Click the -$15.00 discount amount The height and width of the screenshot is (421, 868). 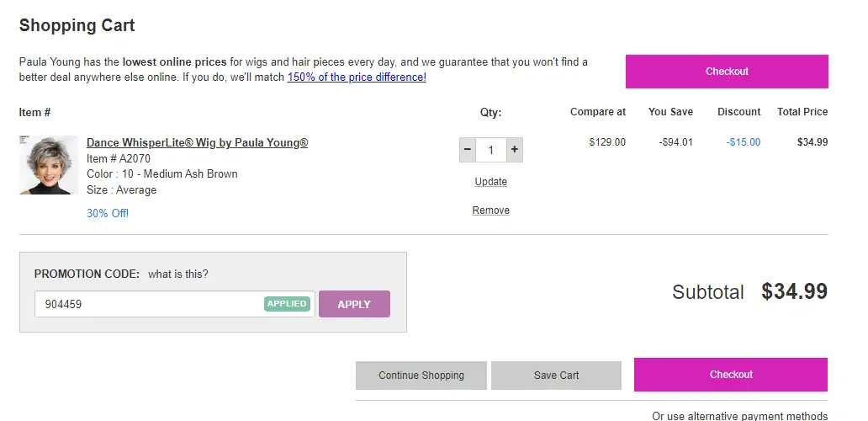744,142
